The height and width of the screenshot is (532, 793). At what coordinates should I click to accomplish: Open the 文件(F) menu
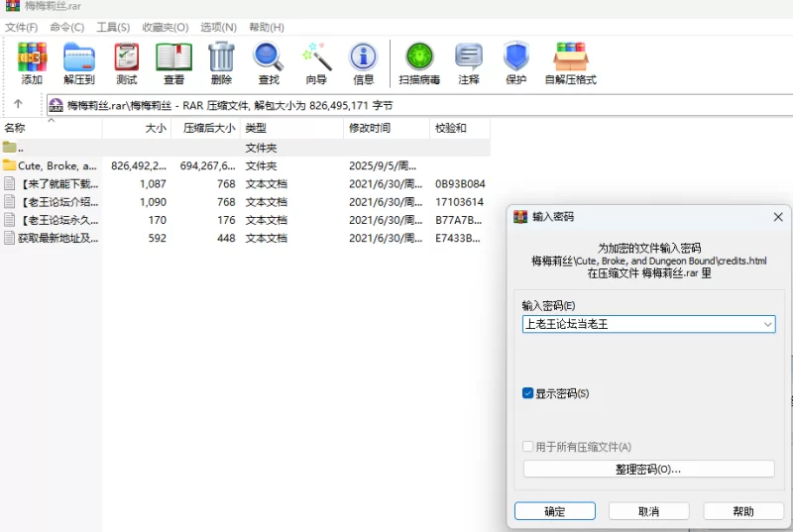coord(21,28)
